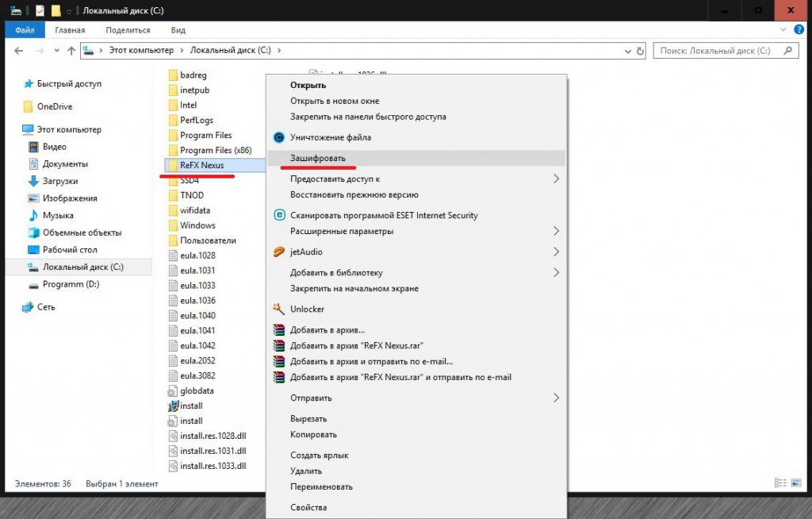Viewport: 812px width, 519px height.
Task: Click the Видео film icon in sidebar
Action: [x=33, y=147]
